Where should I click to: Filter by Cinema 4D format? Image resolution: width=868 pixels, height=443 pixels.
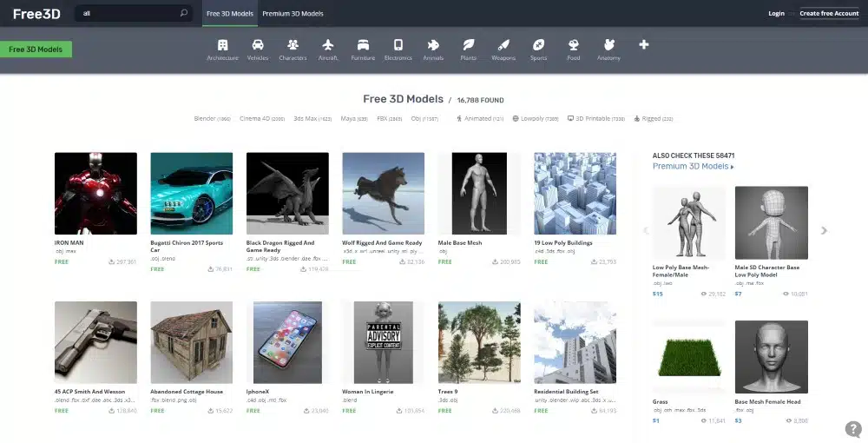click(262, 118)
